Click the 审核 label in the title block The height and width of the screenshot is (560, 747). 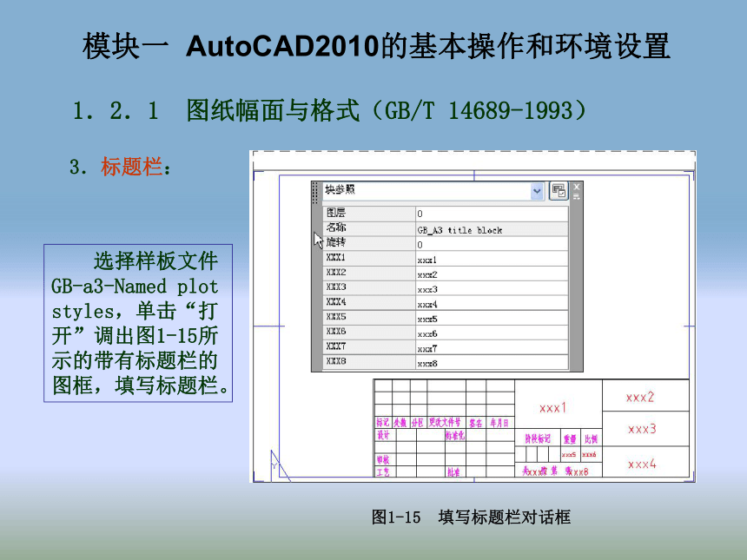(383, 460)
